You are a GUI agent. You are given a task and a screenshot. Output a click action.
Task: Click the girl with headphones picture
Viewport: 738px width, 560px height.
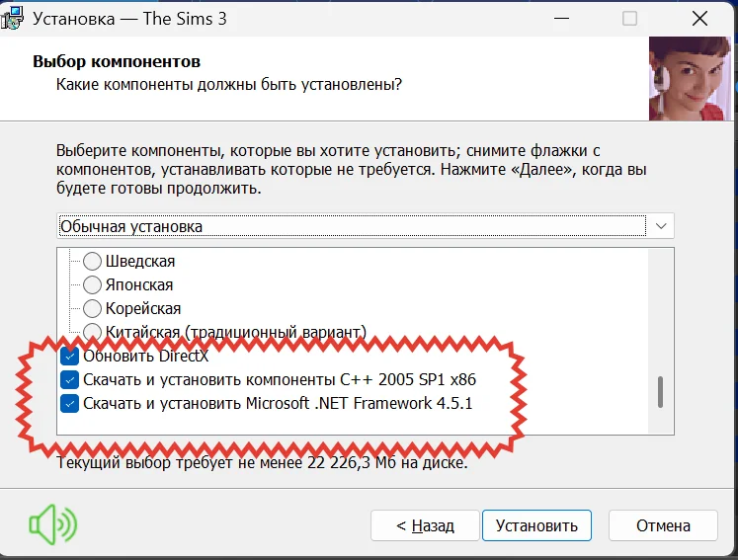[693, 79]
